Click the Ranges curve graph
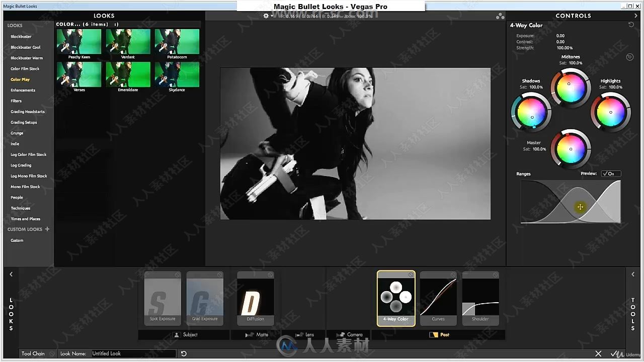This screenshot has height=362, width=644. [571, 201]
